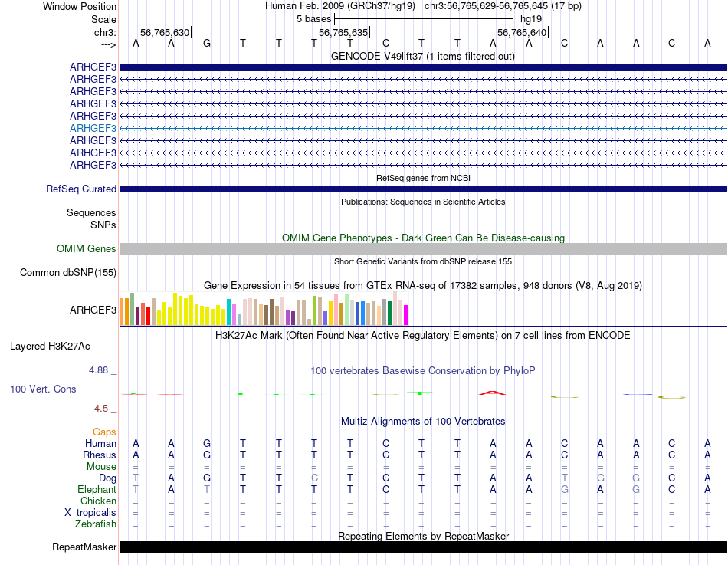Click the base direction arrow label

pyautogui.click(x=109, y=44)
